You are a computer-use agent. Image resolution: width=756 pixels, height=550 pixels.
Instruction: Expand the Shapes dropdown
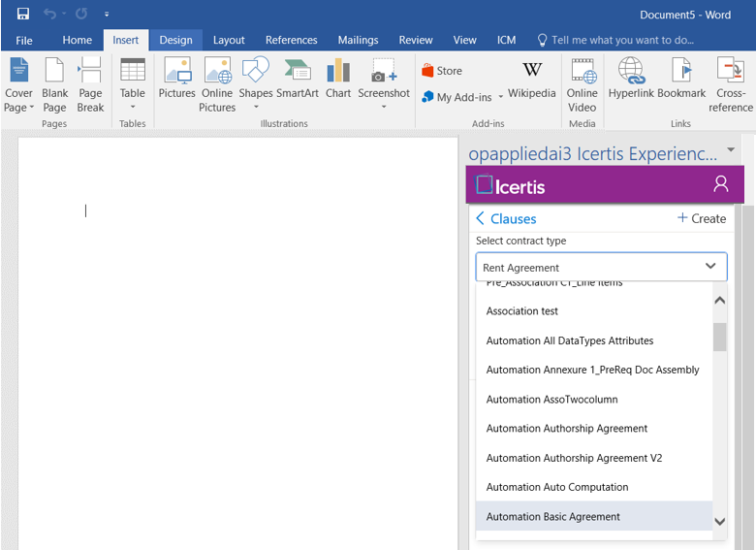click(256, 107)
